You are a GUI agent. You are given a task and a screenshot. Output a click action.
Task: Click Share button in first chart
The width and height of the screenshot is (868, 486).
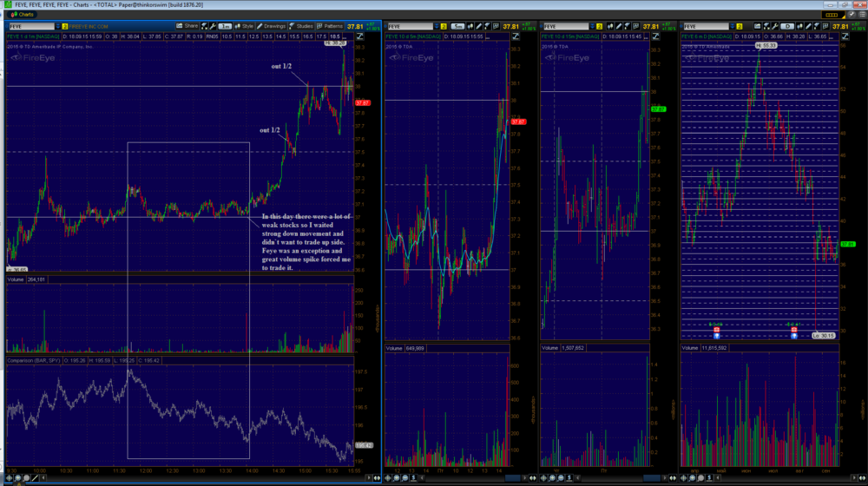coord(187,26)
